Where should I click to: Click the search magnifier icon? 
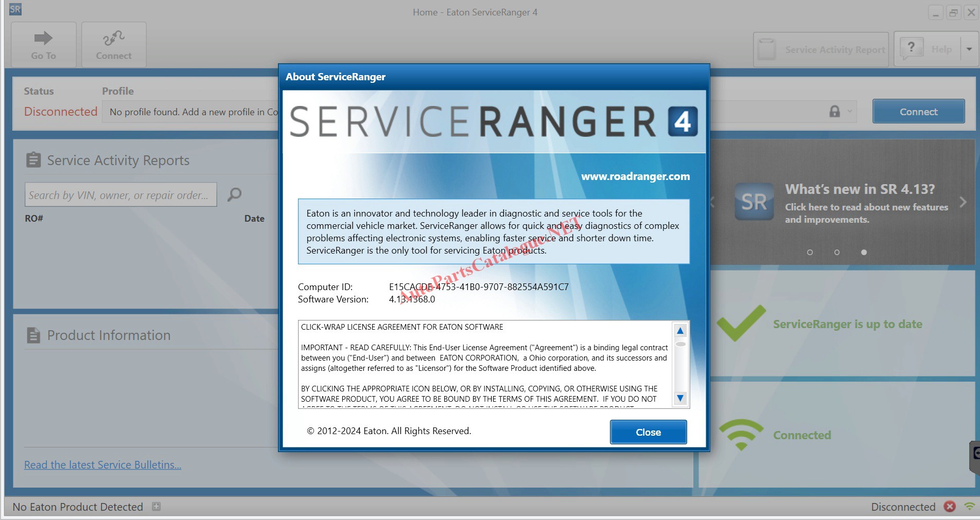[x=235, y=194]
